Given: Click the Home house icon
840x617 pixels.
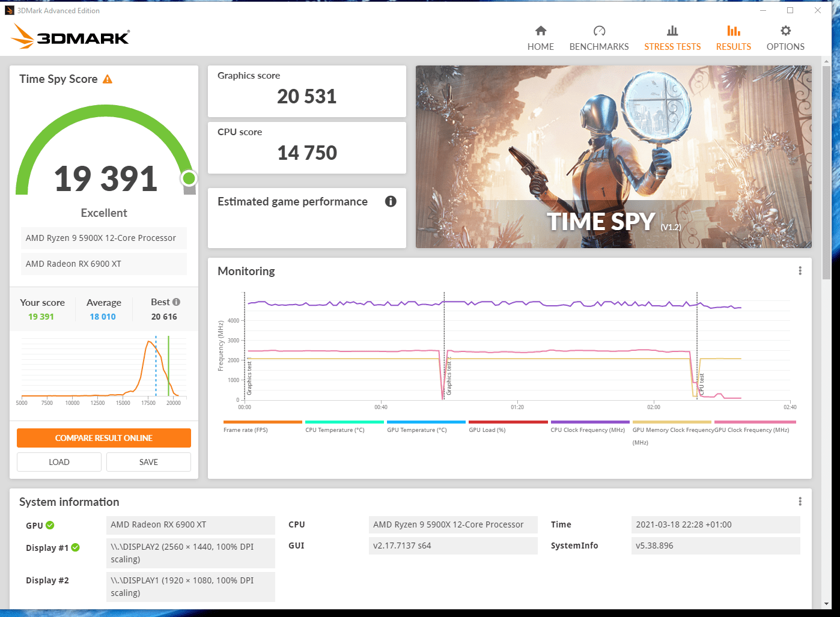Looking at the screenshot, I should point(541,31).
